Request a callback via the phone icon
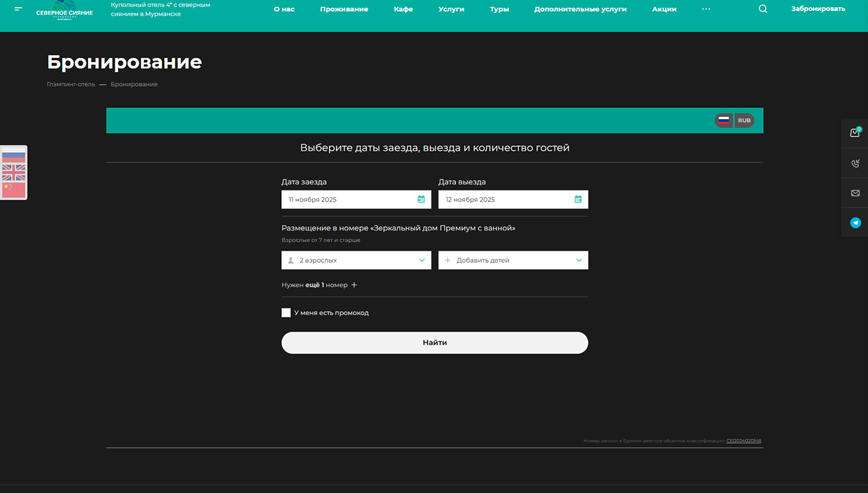 coord(855,163)
